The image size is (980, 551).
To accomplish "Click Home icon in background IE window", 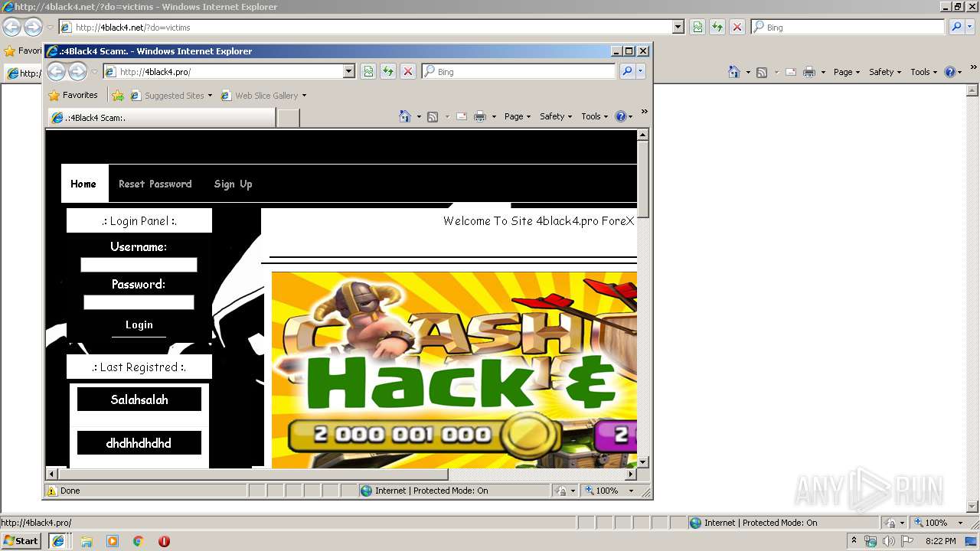I will coord(734,72).
